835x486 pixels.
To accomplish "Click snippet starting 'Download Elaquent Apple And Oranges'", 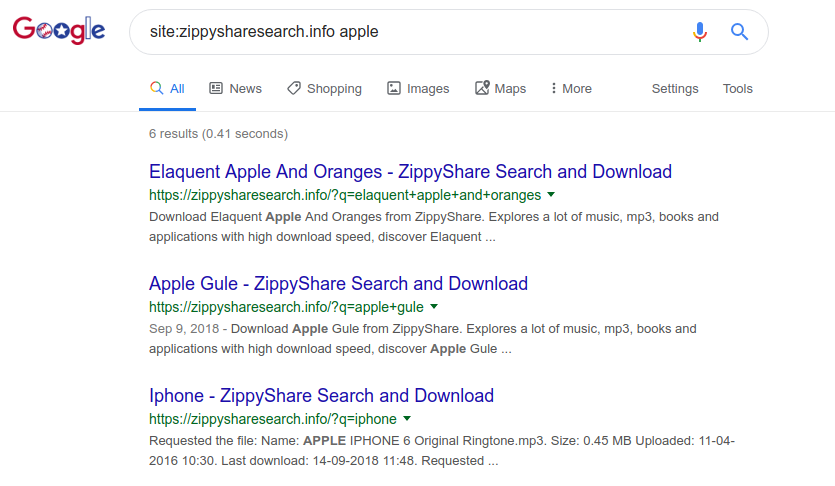I will coord(434,227).
